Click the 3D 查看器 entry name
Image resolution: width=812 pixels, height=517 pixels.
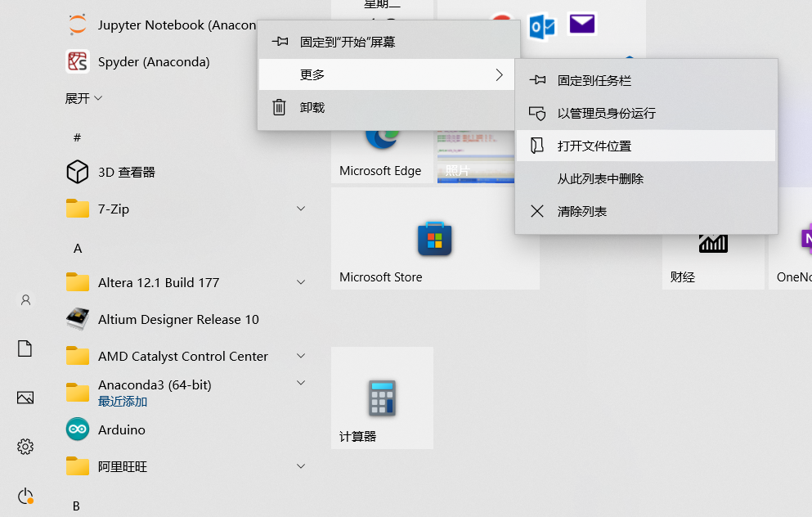[x=127, y=172]
